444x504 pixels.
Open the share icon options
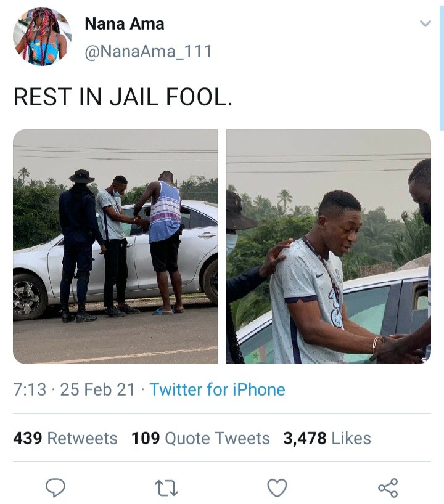tap(388, 487)
